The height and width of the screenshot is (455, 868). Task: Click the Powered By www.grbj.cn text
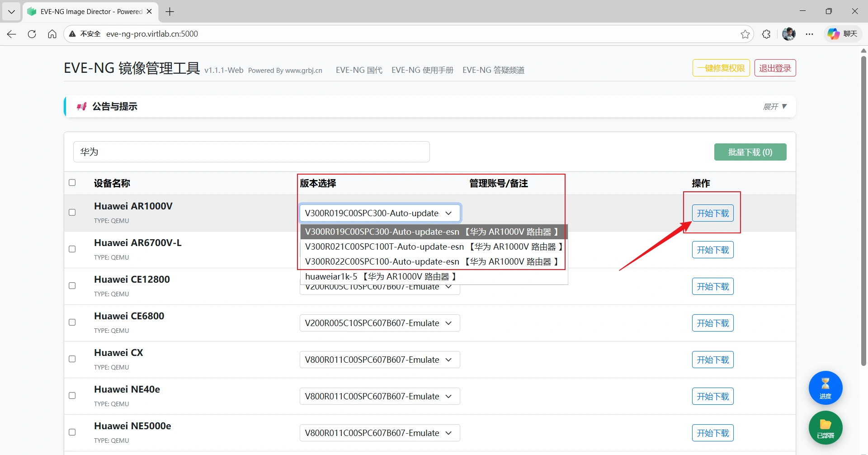click(285, 71)
